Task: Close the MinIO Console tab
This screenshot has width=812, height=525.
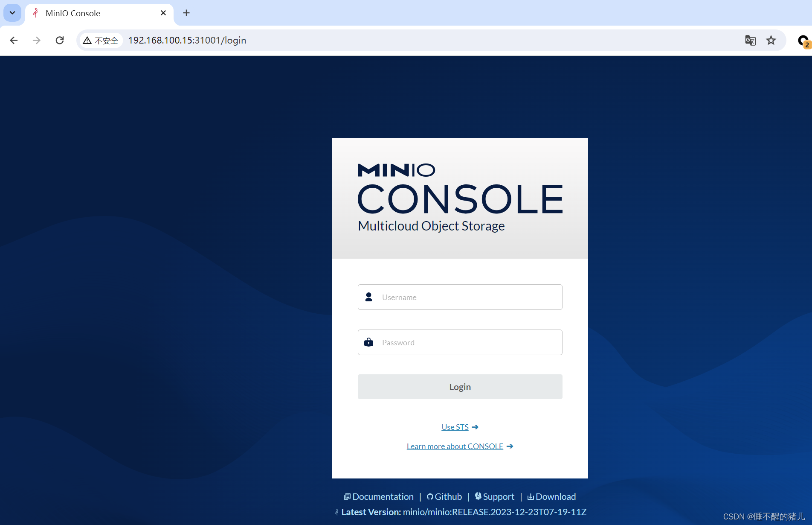Action: tap(163, 13)
